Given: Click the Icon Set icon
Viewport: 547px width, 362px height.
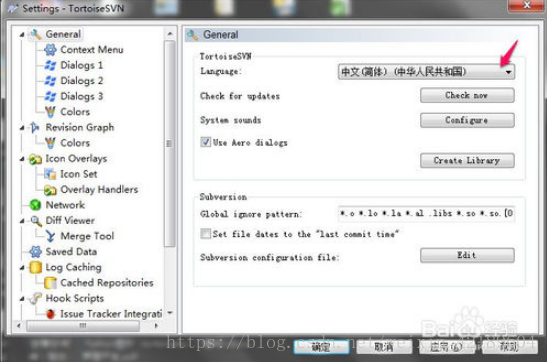Looking at the screenshot, I should click(x=50, y=174).
